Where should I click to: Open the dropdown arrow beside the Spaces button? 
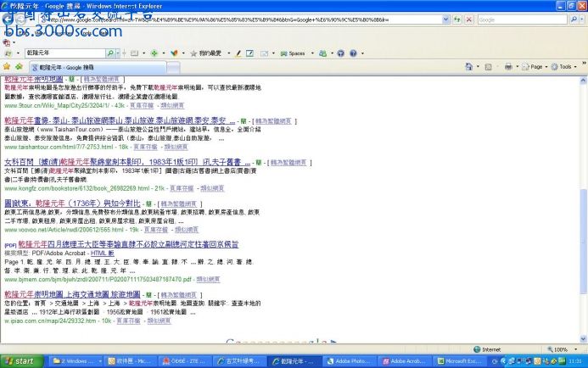click(312, 53)
